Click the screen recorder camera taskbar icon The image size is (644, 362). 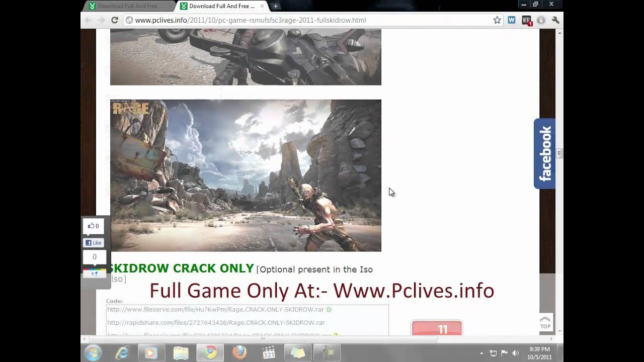click(x=327, y=353)
